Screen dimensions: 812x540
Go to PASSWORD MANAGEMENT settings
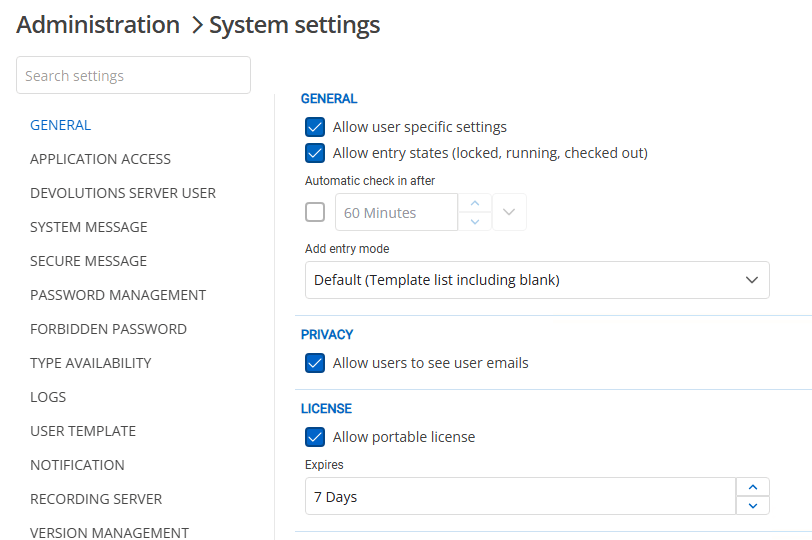point(118,295)
